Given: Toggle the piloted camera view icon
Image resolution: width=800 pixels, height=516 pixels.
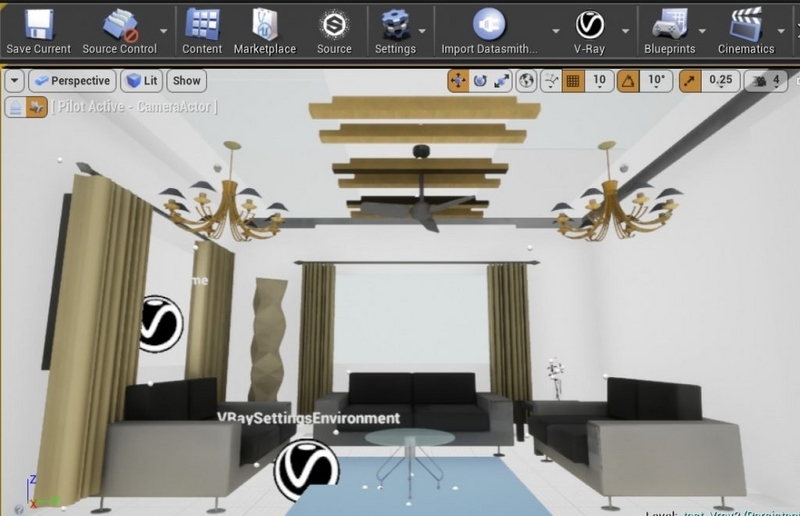Looking at the screenshot, I should tap(37, 107).
